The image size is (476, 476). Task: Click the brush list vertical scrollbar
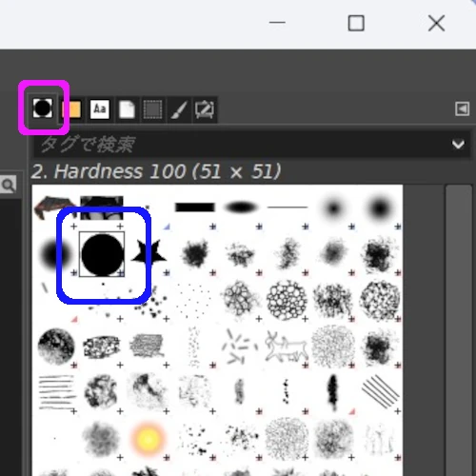coord(458,330)
